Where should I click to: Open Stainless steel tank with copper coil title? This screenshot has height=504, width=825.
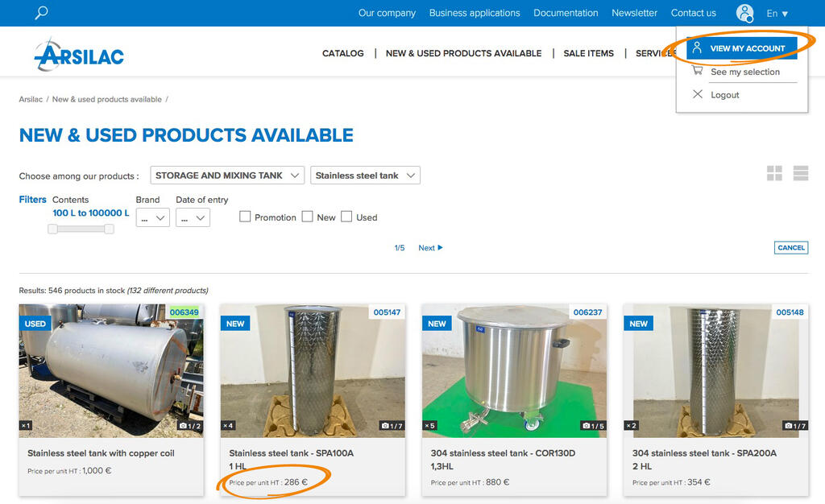(x=101, y=453)
